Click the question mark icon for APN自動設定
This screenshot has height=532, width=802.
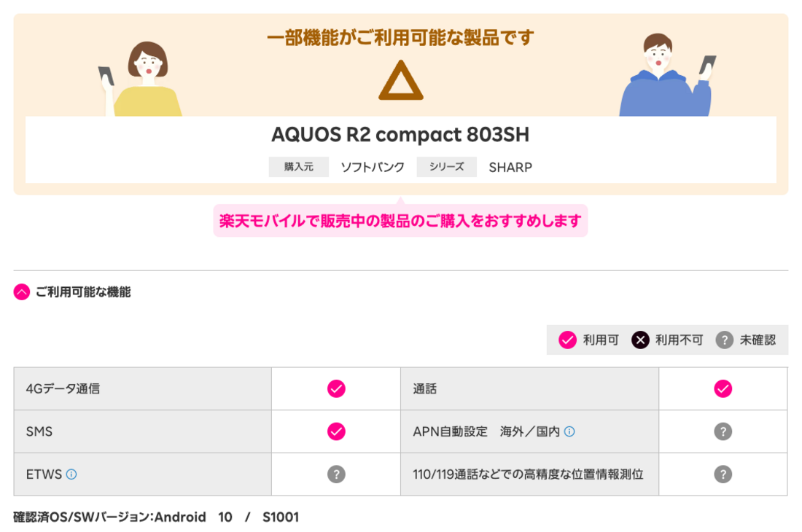[x=723, y=431]
